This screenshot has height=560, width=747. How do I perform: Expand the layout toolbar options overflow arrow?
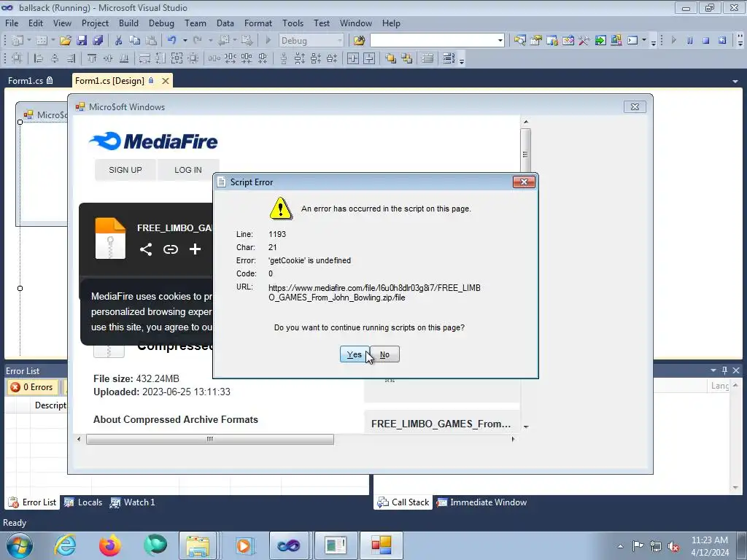click(x=462, y=61)
